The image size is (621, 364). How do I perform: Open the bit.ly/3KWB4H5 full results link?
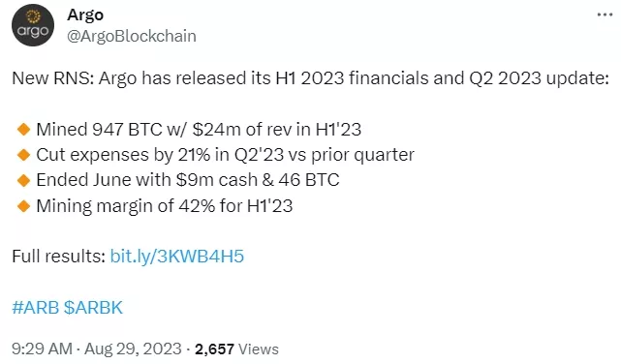[x=176, y=257]
